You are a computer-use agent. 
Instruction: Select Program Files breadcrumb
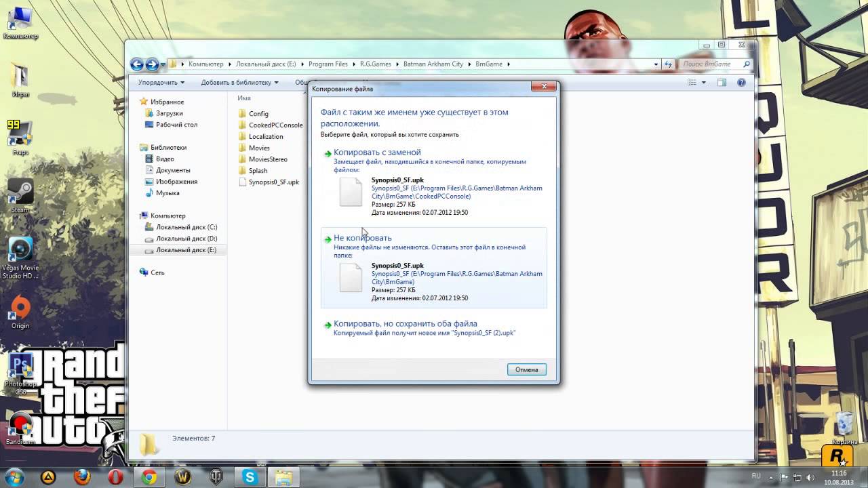pos(328,64)
